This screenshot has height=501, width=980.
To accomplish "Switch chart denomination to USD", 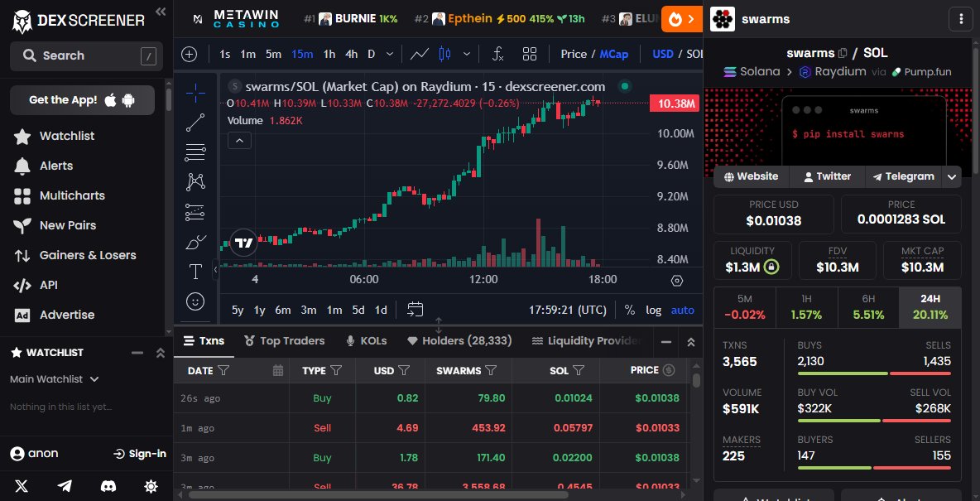I will tap(662, 55).
